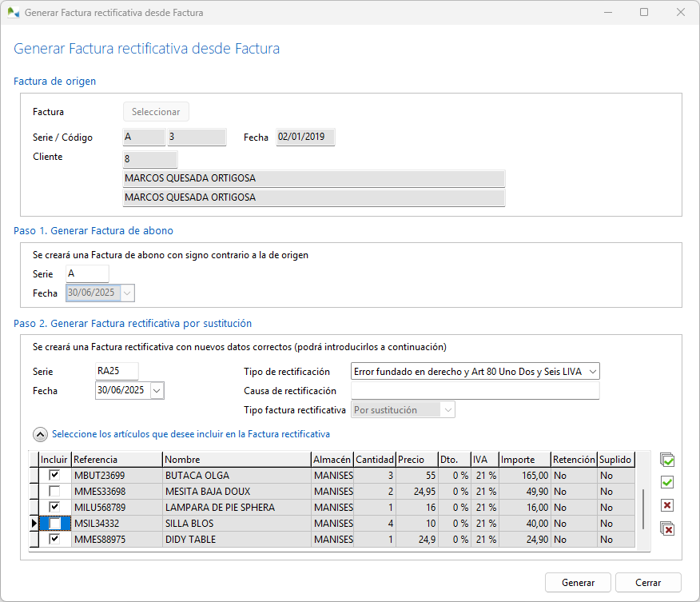Click the Importe column header
700x602 pixels.
point(524,460)
